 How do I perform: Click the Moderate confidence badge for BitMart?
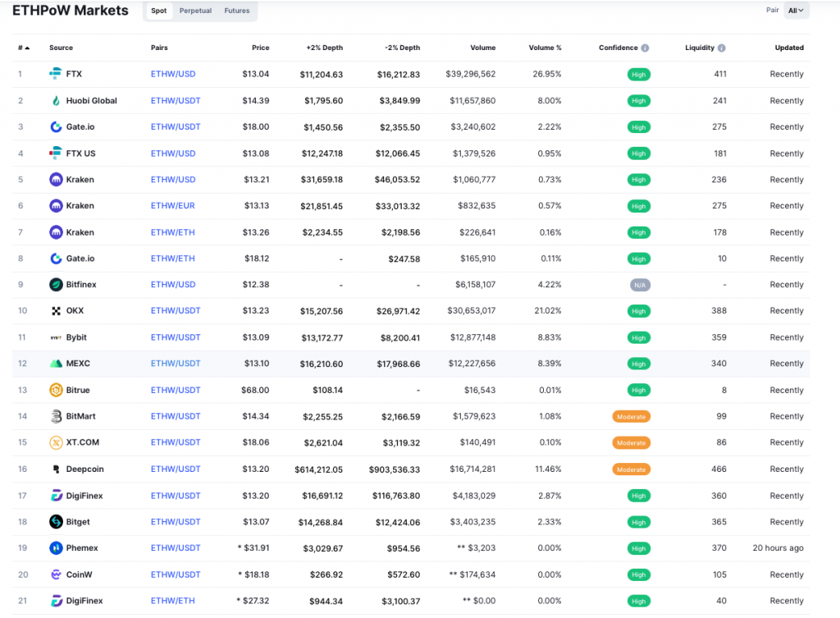pyautogui.click(x=631, y=416)
